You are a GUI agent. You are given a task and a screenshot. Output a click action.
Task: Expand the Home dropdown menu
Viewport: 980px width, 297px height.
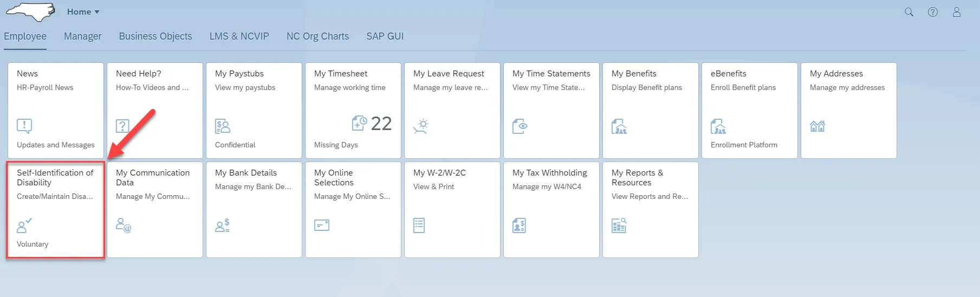(83, 12)
